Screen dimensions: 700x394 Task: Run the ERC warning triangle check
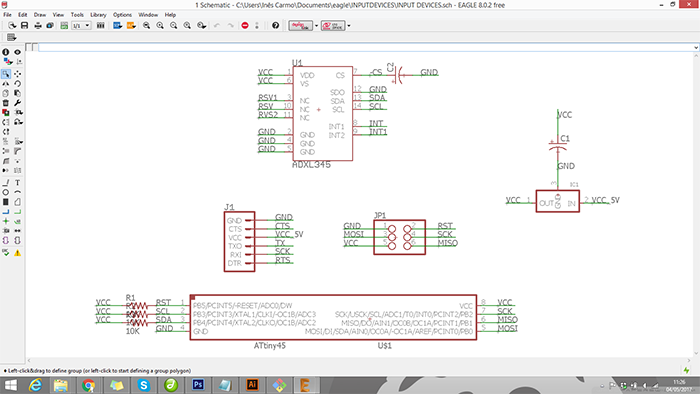[x=17, y=253]
